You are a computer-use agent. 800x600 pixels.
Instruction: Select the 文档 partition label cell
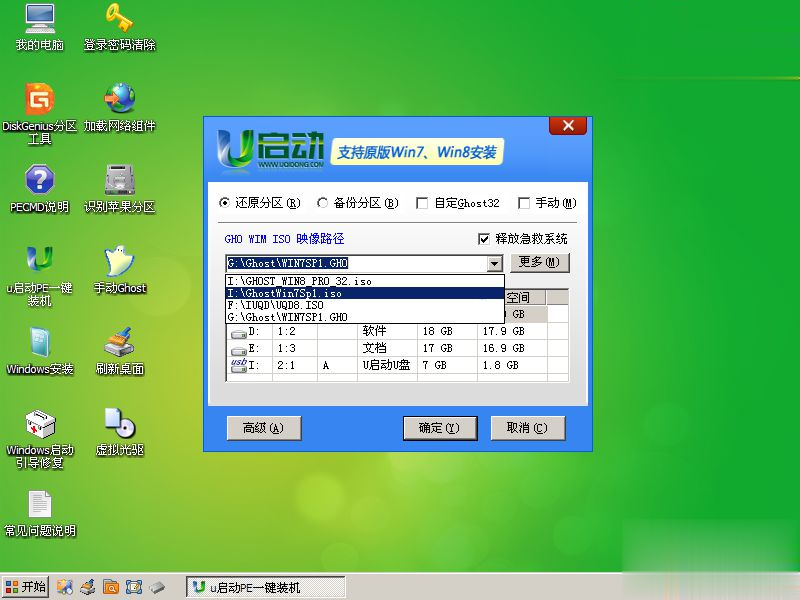pyautogui.click(x=387, y=348)
